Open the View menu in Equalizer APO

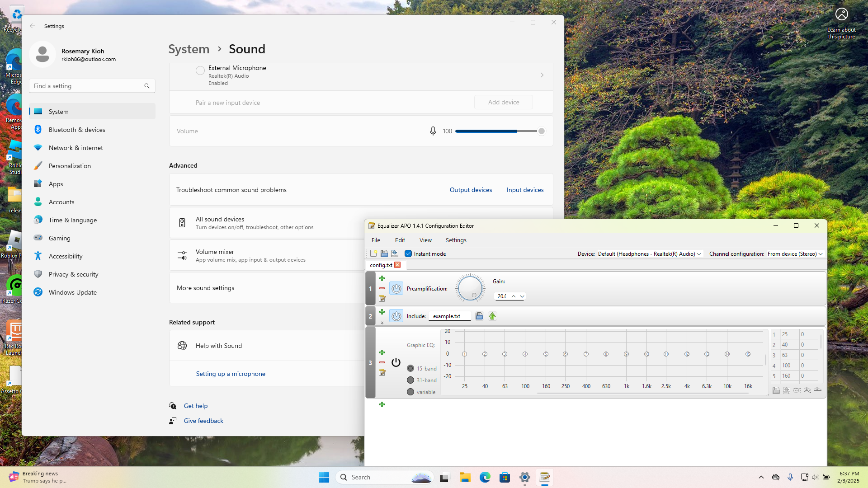coord(425,240)
